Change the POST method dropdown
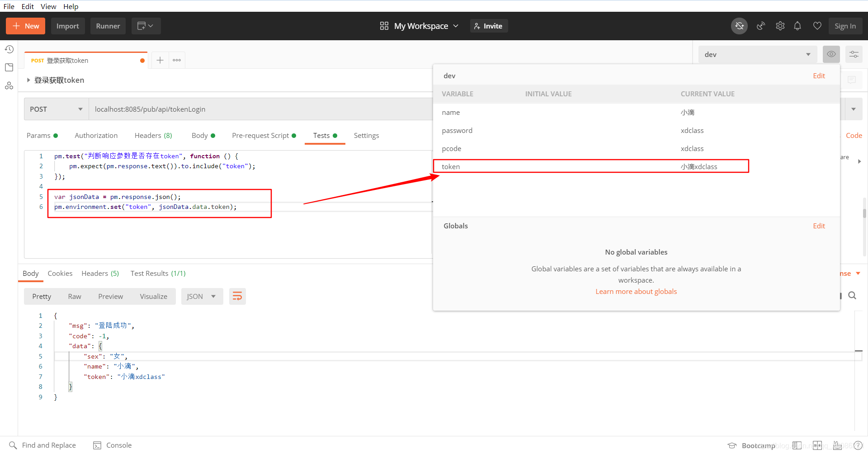 coord(56,109)
